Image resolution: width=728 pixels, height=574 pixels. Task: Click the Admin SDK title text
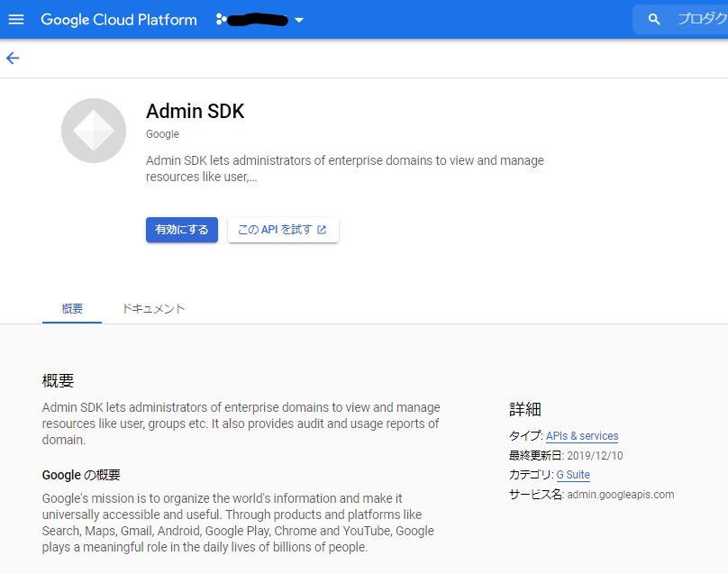[195, 111]
